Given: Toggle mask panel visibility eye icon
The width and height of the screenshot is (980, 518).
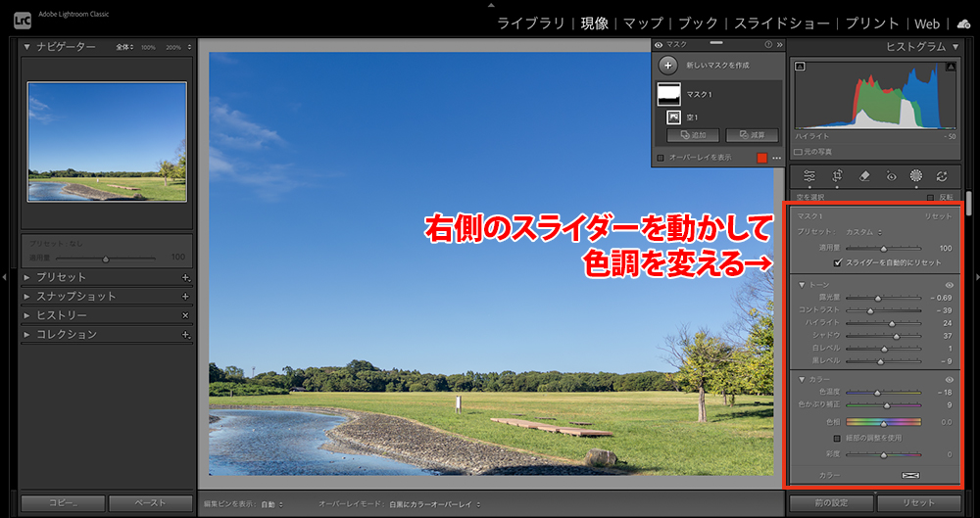Looking at the screenshot, I should tap(659, 45).
